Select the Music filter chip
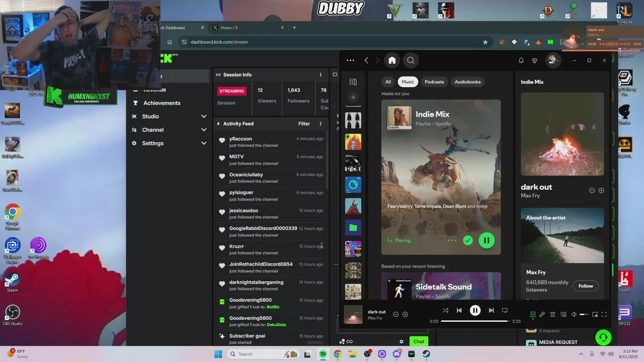This screenshot has height=362, width=644. [x=408, y=82]
